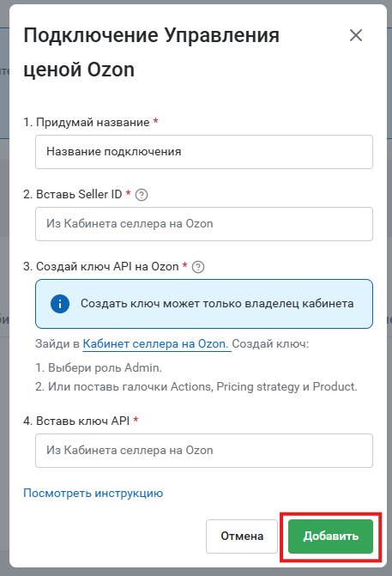Click the Выбери роль Admin instruction line
This screenshot has height=576, width=392.
tap(99, 367)
